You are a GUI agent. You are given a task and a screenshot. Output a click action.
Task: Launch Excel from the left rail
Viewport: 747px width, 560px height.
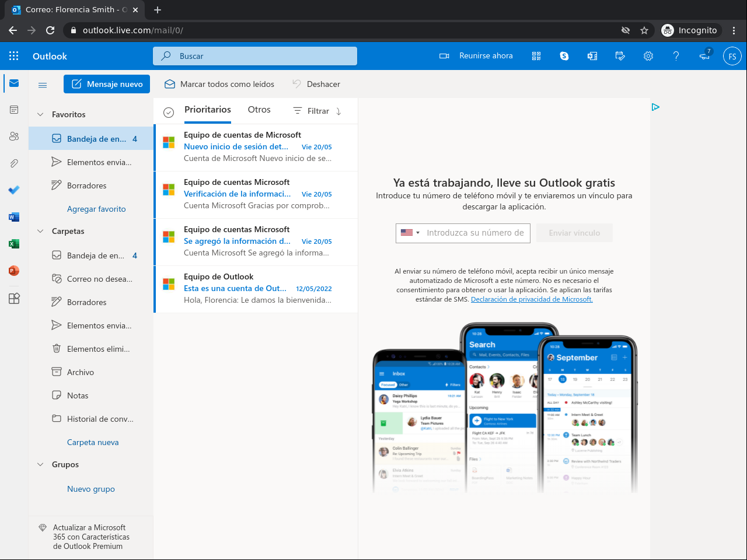click(x=14, y=244)
